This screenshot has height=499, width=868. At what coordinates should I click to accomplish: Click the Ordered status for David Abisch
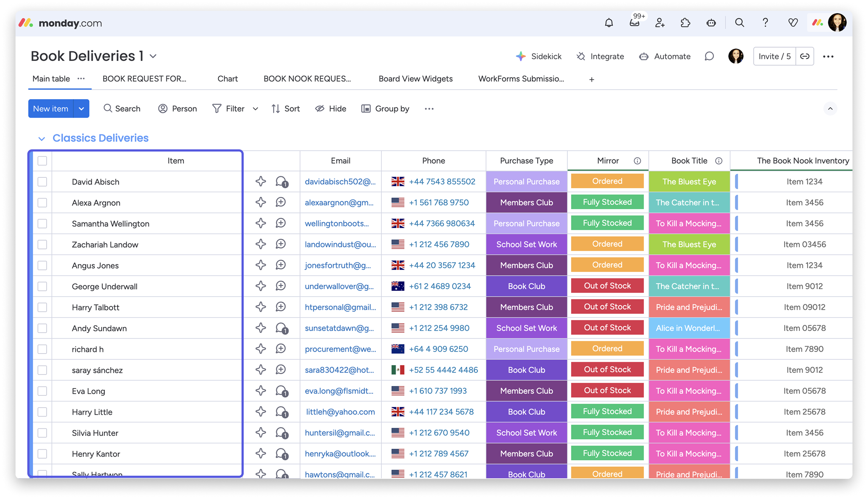point(607,181)
